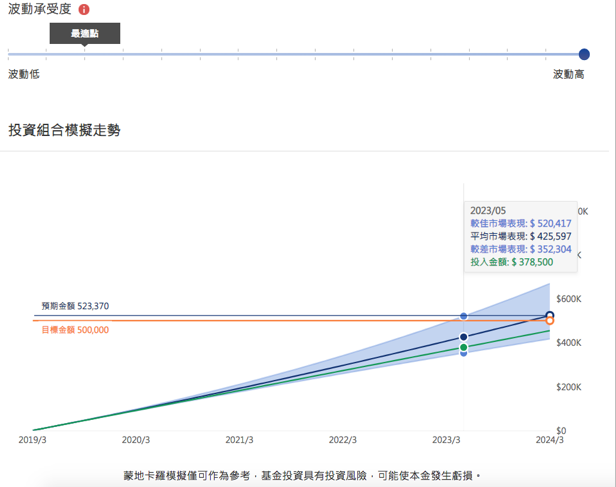Click the 2020/3 x-axis label

pos(136,440)
